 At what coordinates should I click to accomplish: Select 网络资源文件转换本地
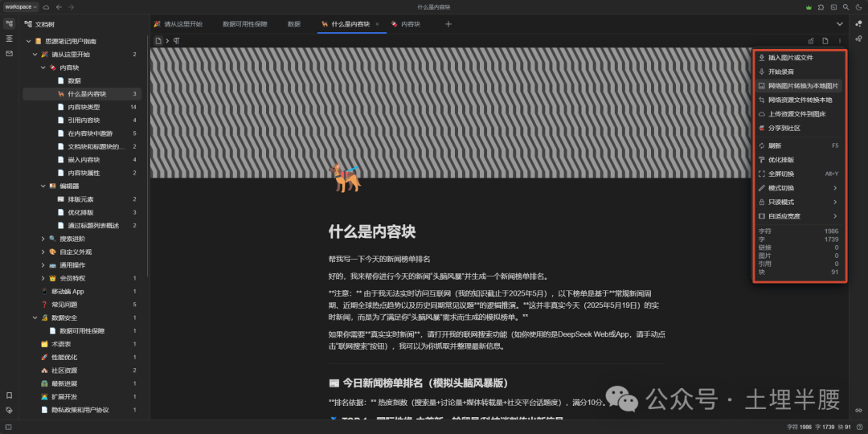(800, 100)
